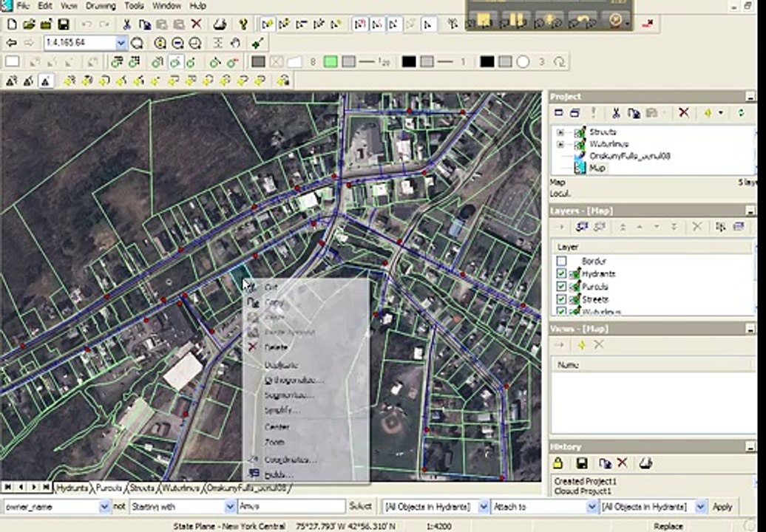766x532 pixels.
Task: Delete item with Project pane red X
Action: pos(683,113)
